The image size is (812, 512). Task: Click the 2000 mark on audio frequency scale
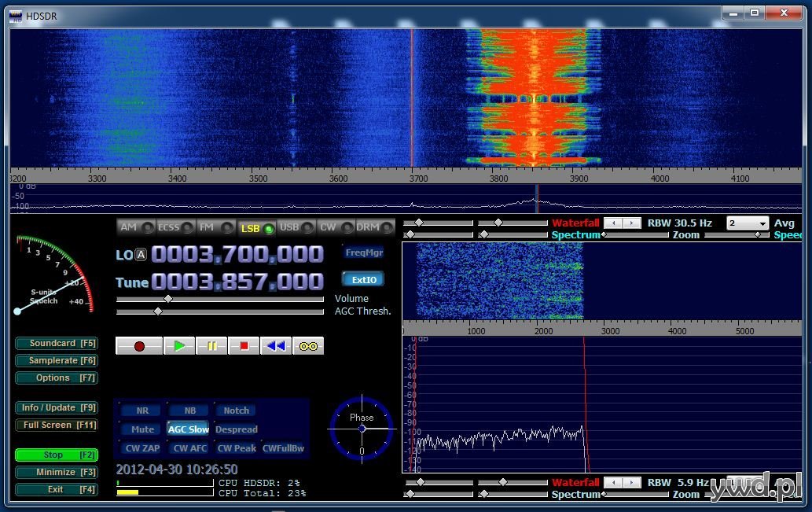[x=543, y=331]
